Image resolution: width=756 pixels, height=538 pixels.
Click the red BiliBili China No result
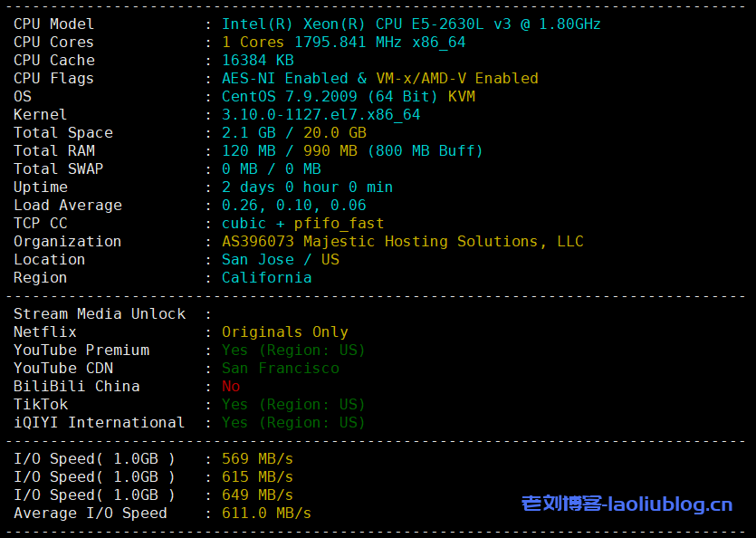pyautogui.click(x=231, y=387)
